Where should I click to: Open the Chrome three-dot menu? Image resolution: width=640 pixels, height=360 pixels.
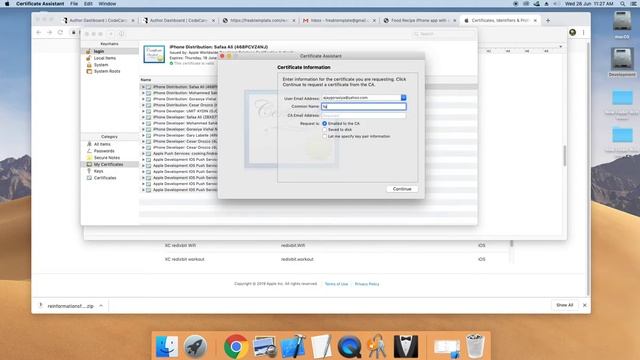(583, 32)
